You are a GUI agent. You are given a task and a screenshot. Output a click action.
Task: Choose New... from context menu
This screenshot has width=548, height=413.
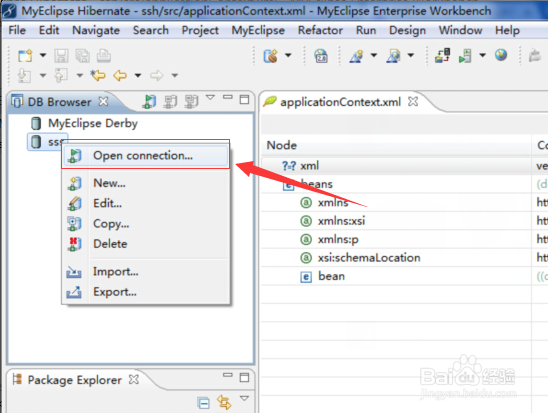tap(145, 183)
